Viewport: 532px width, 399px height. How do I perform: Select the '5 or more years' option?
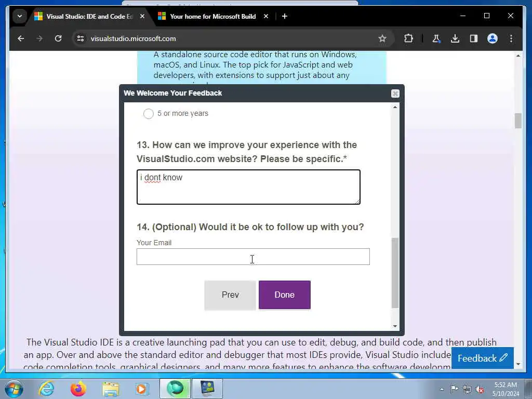tap(148, 114)
